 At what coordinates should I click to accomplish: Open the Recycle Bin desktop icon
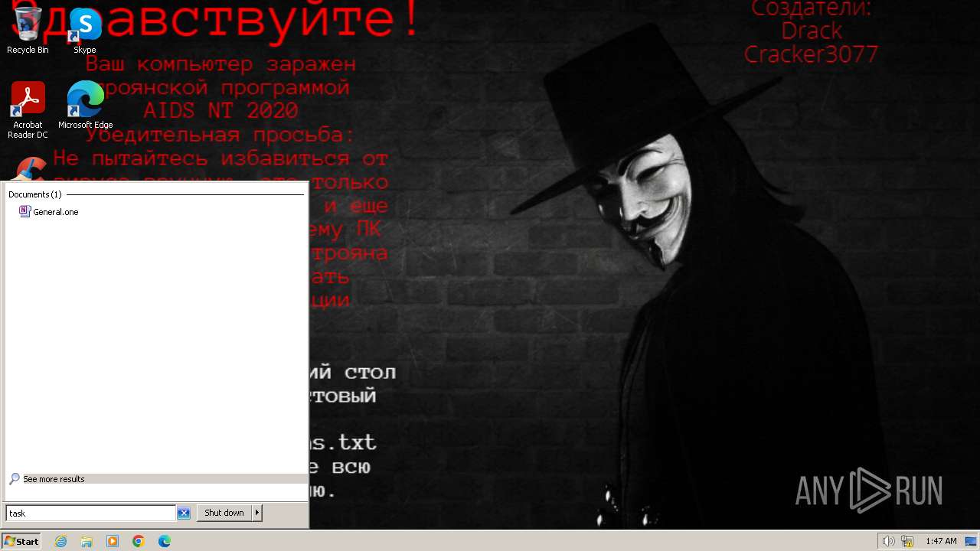pos(28,29)
